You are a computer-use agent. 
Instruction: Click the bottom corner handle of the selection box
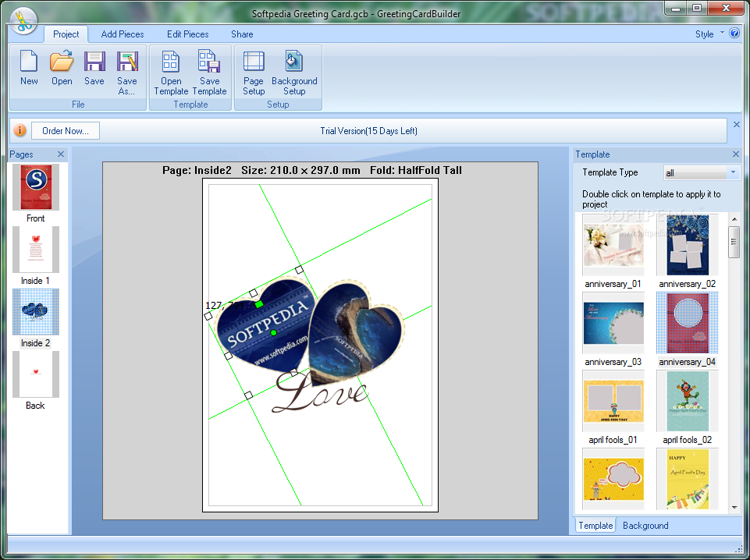tap(248, 395)
